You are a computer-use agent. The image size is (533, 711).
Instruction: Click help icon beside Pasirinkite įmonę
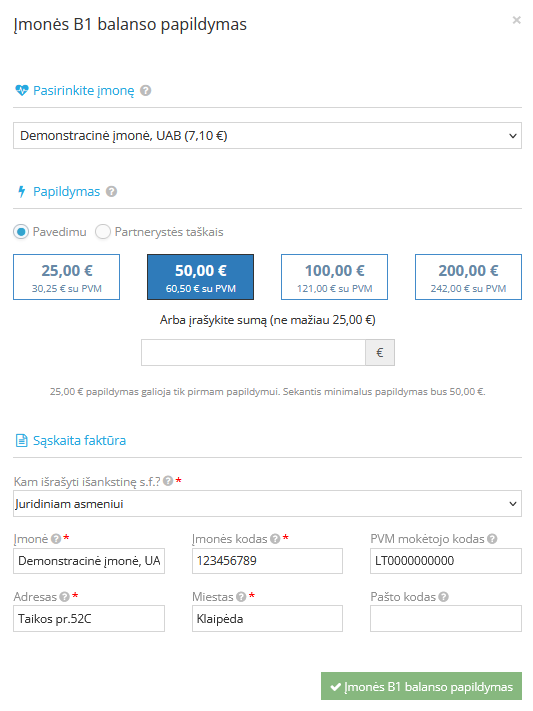click(145, 91)
